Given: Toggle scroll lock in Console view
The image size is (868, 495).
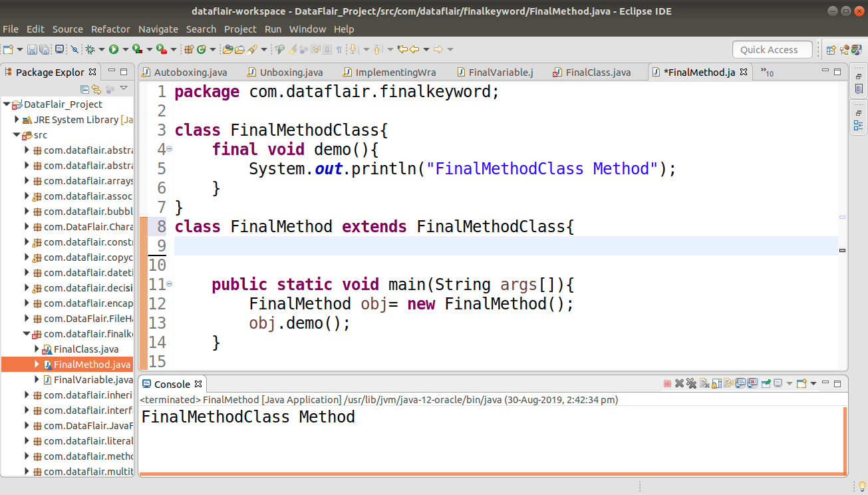Looking at the screenshot, I should (x=716, y=383).
